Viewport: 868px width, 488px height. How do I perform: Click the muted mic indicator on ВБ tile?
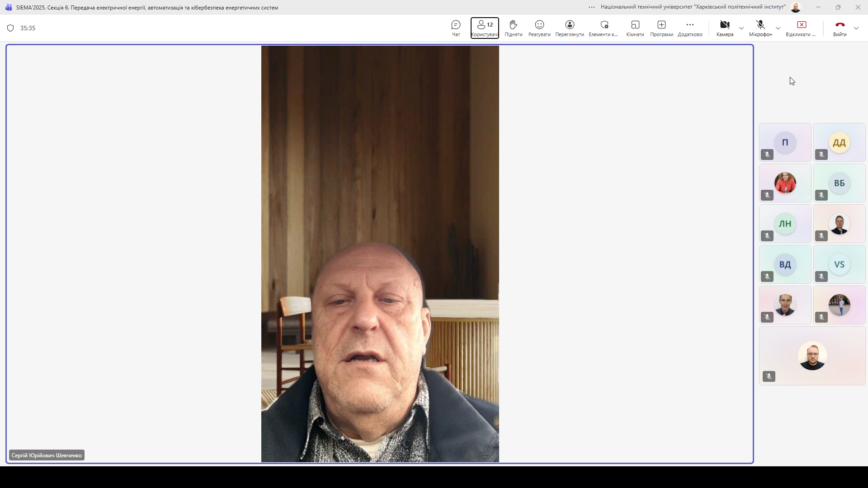(821, 195)
